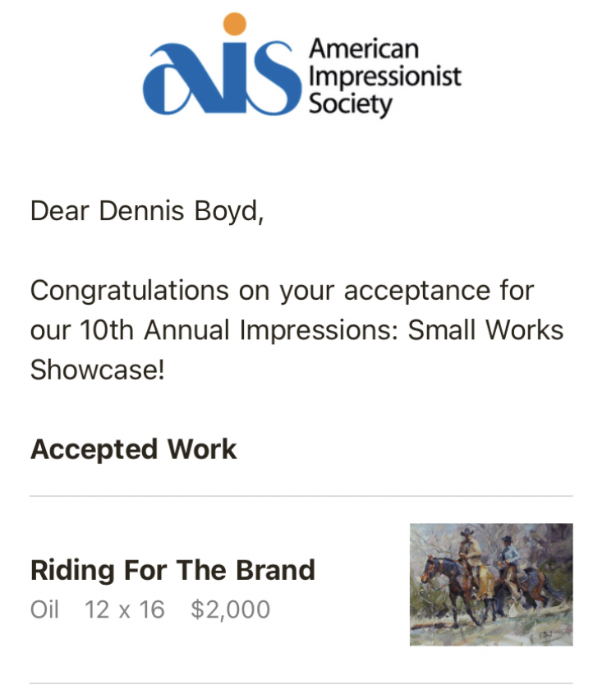Select the "Riding For The Brand" title
Image resolution: width=616 pixels, height=685 pixels.
pos(172,570)
